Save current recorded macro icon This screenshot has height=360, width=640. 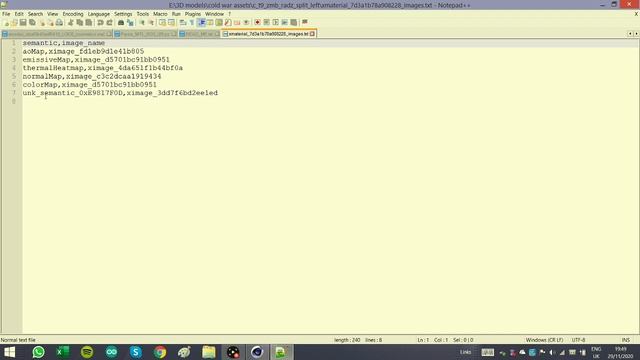(x=293, y=22)
